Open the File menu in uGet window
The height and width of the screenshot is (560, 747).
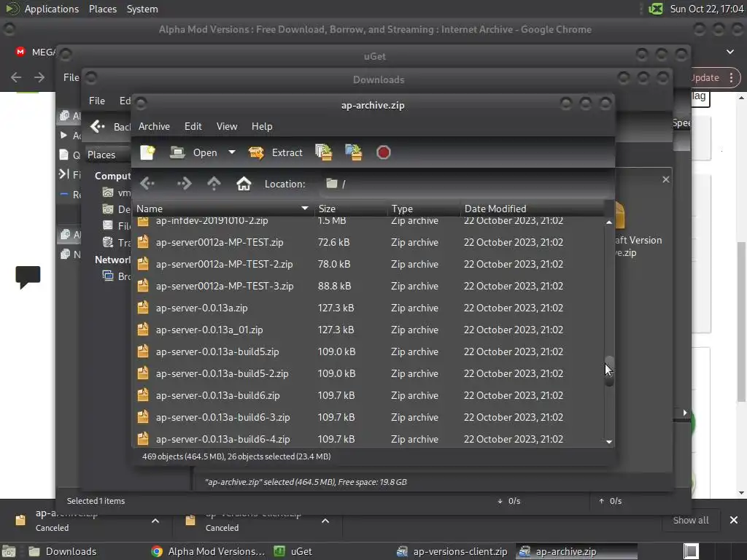(x=71, y=77)
